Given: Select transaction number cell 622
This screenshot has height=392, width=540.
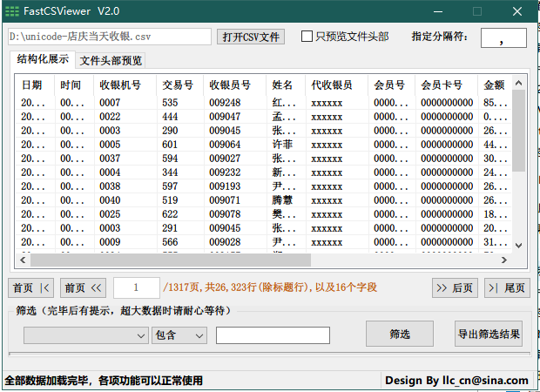Looking at the screenshot, I should click(x=170, y=214).
